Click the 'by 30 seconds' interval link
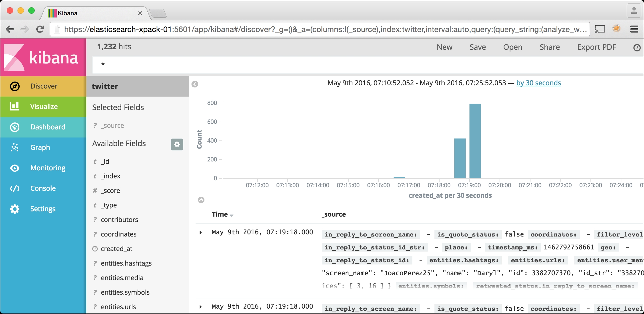The height and width of the screenshot is (314, 644). 539,83
